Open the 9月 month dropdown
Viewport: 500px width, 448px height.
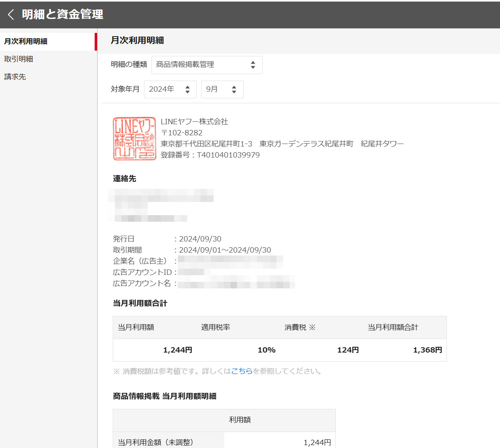click(222, 89)
